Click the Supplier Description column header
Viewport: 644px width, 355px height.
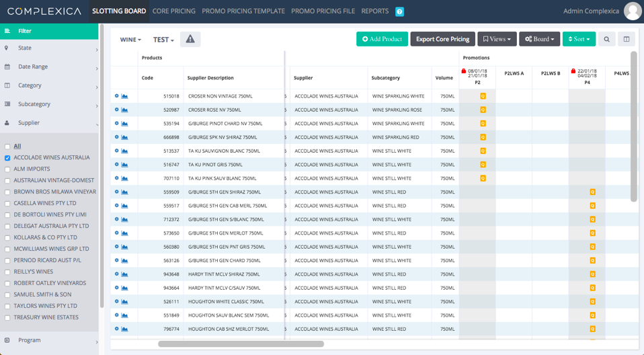[x=210, y=78]
